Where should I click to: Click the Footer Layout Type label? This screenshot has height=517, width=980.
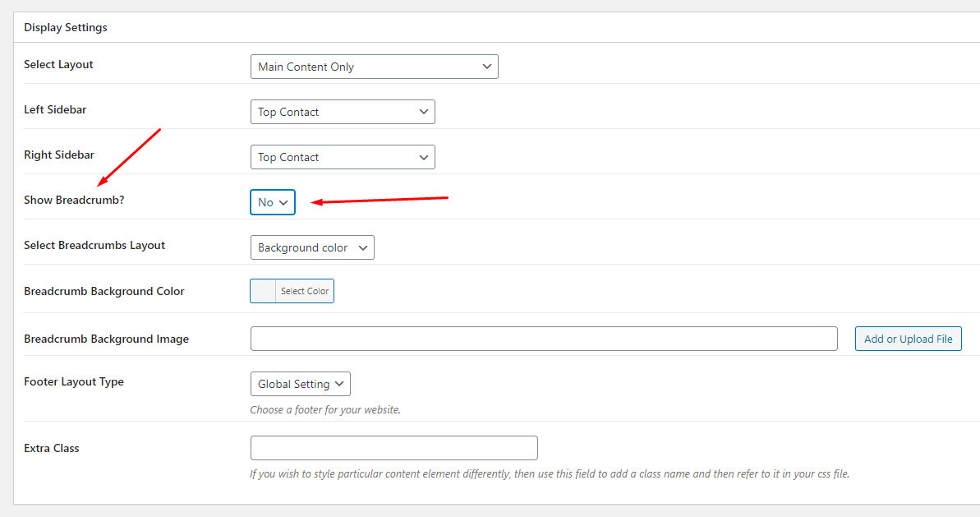click(x=74, y=382)
